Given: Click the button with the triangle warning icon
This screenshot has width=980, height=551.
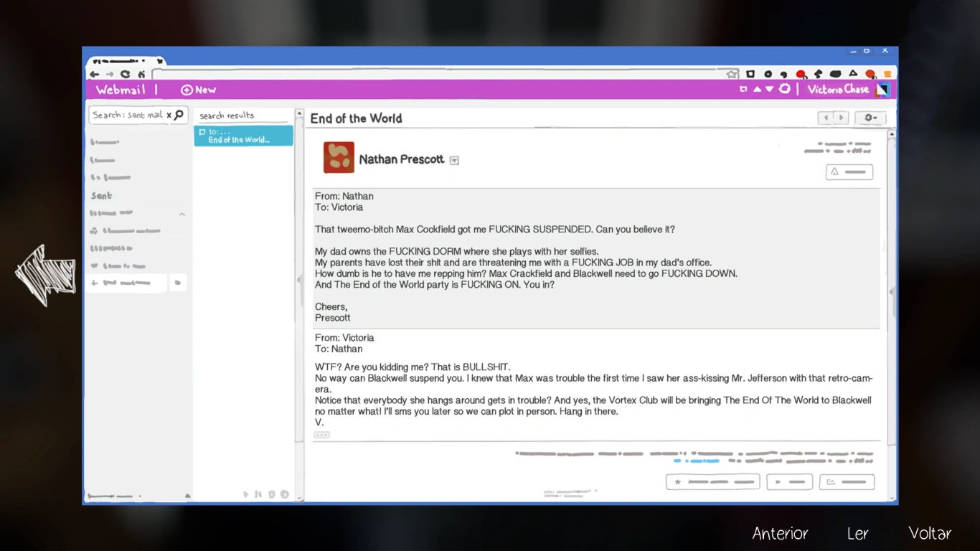Looking at the screenshot, I should pyautogui.click(x=849, y=172).
